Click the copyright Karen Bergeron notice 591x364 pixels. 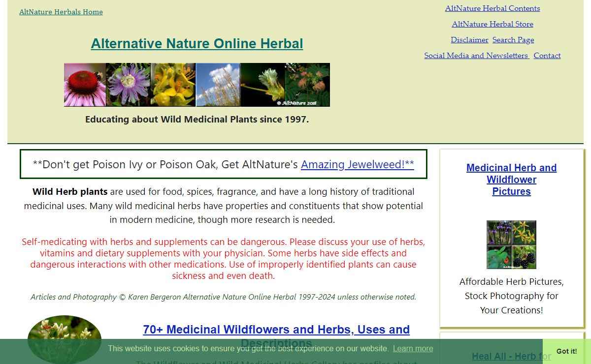(224, 297)
